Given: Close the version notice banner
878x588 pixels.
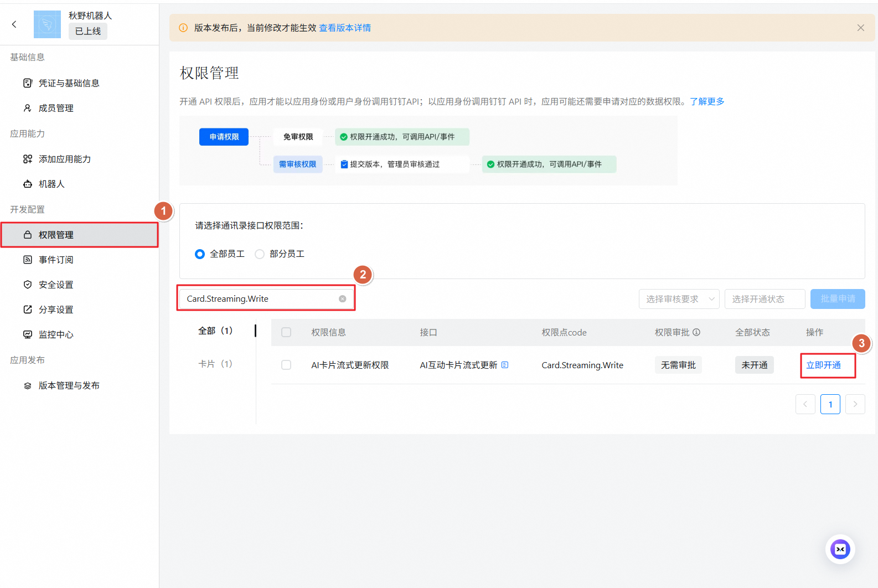Looking at the screenshot, I should [860, 28].
